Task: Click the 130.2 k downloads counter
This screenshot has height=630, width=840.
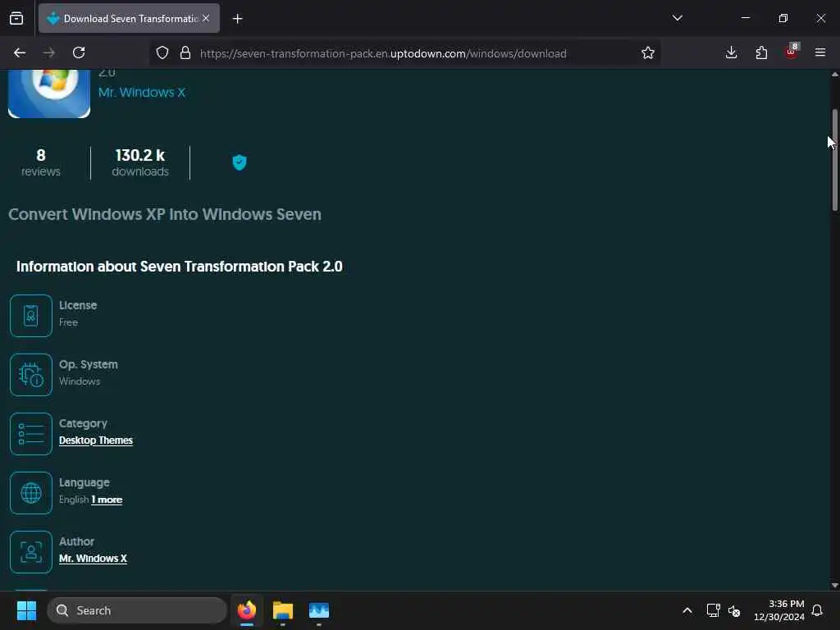Action: (x=140, y=162)
